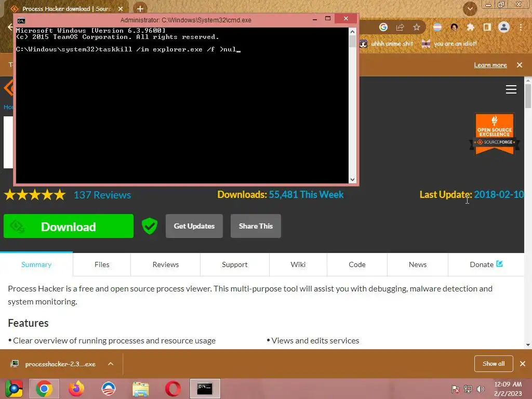The width and height of the screenshot is (532, 399).
Task: Open the Google icon in Chrome address bar
Action: (x=383, y=27)
